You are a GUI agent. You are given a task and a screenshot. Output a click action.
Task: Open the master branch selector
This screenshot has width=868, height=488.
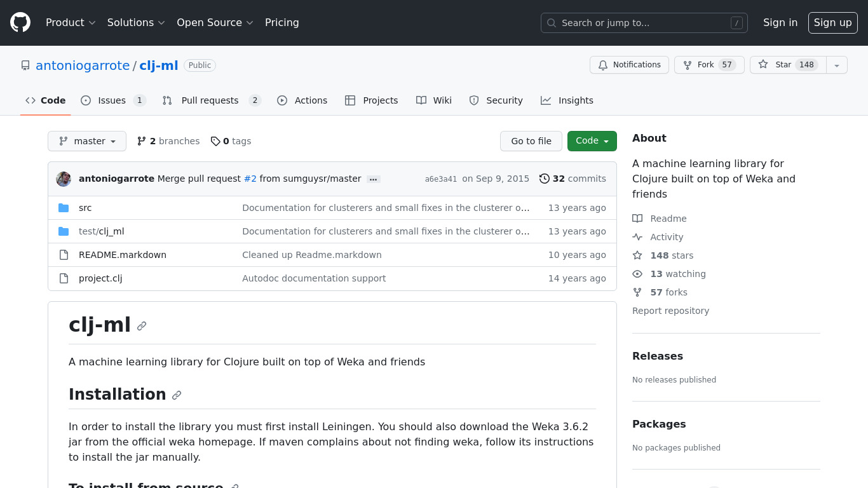87,141
